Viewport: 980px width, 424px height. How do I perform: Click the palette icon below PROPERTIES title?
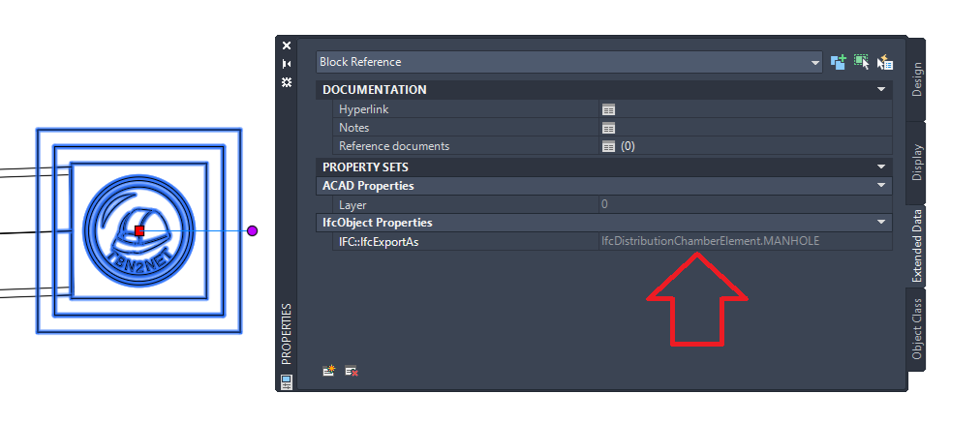pyautogui.click(x=287, y=381)
